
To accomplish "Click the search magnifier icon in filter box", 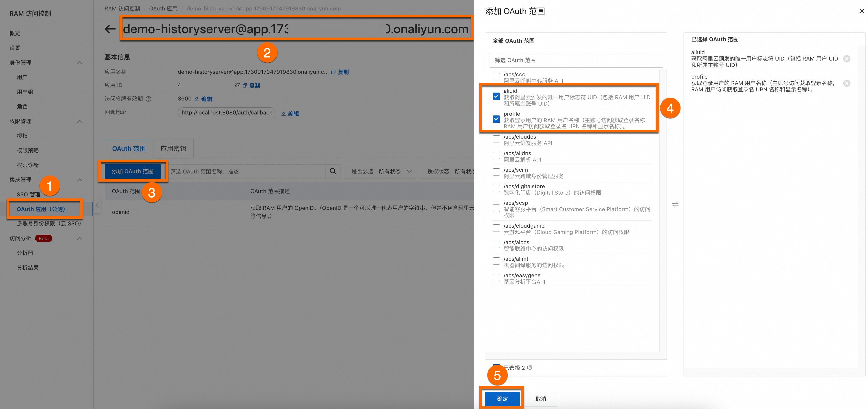I will [x=333, y=171].
